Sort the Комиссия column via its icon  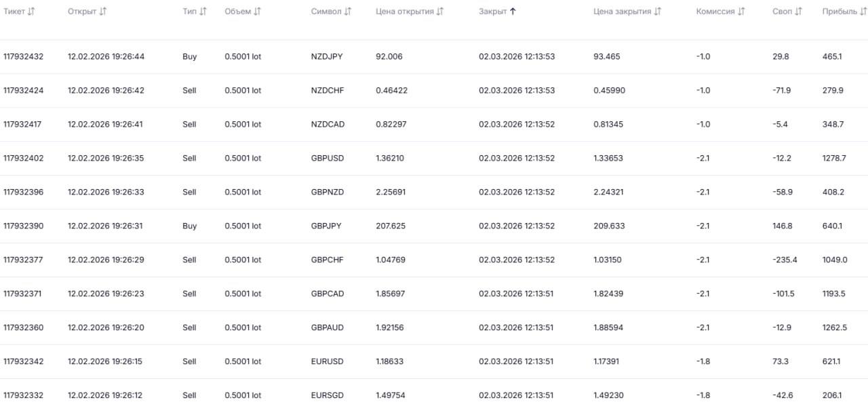[741, 12]
